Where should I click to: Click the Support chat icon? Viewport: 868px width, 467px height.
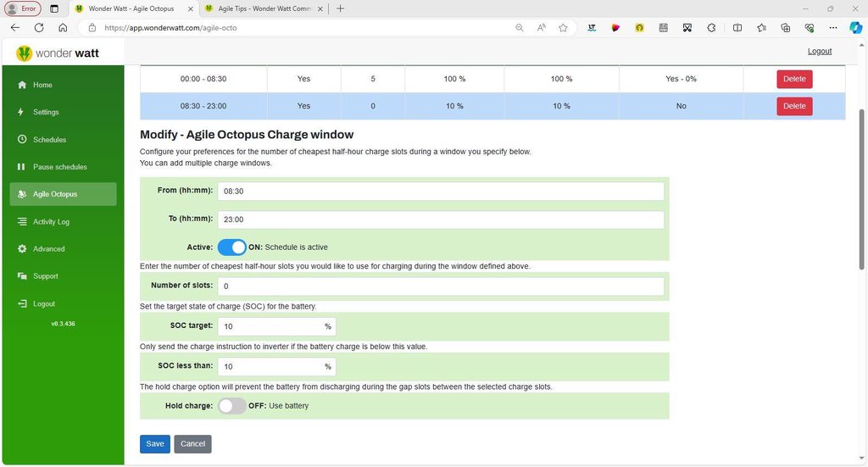[21, 276]
